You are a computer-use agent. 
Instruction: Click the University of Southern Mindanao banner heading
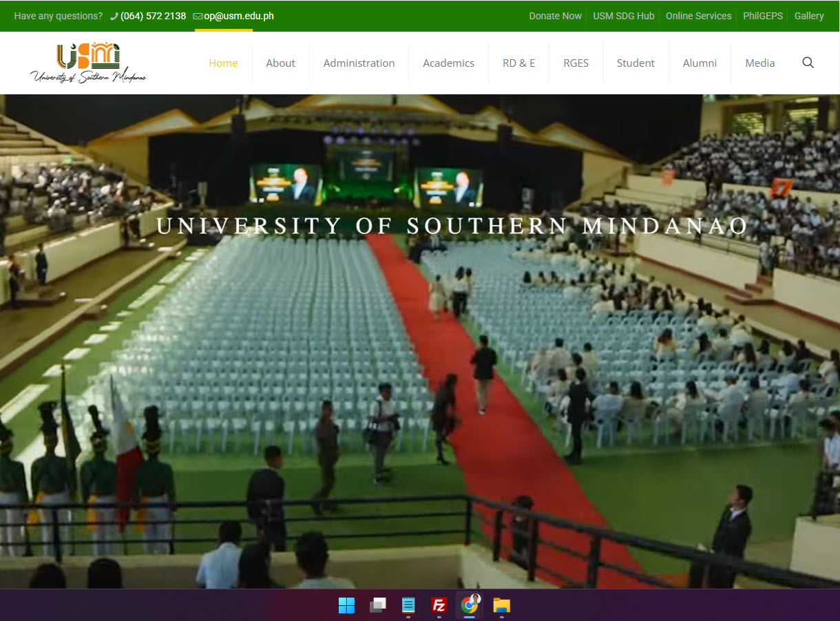(452, 226)
